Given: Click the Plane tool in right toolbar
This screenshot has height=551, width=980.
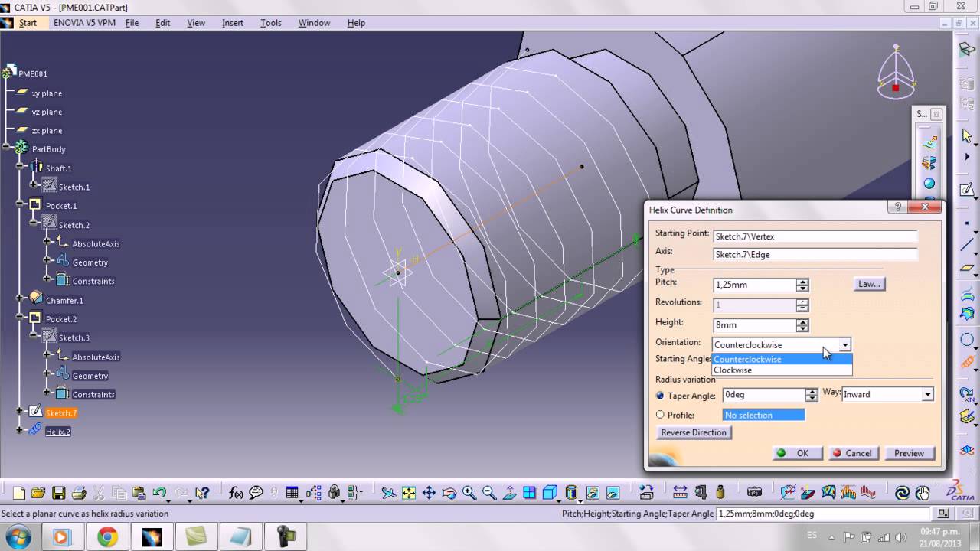Looking at the screenshot, I should 967,268.
